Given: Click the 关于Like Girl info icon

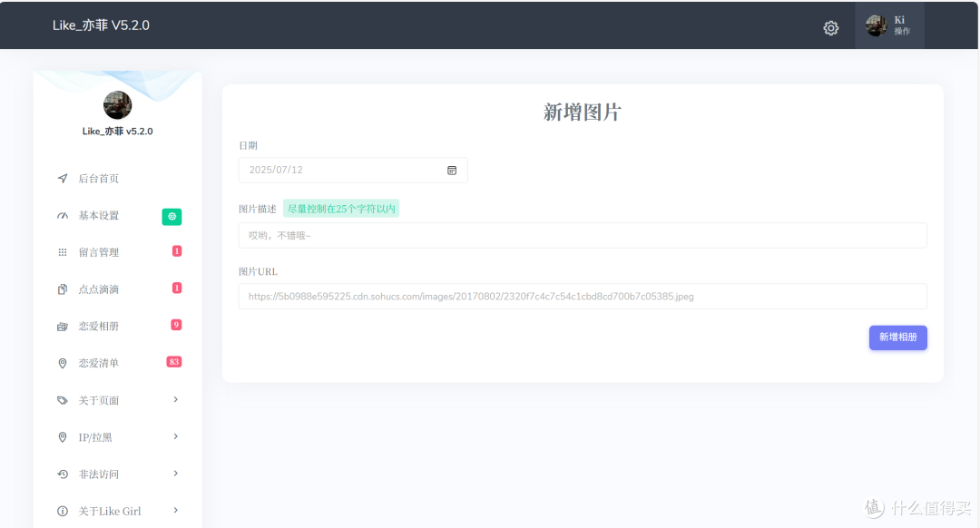Looking at the screenshot, I should pos(63,511).
